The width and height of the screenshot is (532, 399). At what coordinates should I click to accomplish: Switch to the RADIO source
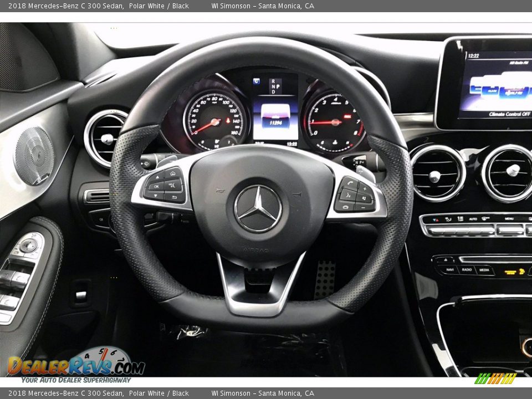(x=467, y=270)
